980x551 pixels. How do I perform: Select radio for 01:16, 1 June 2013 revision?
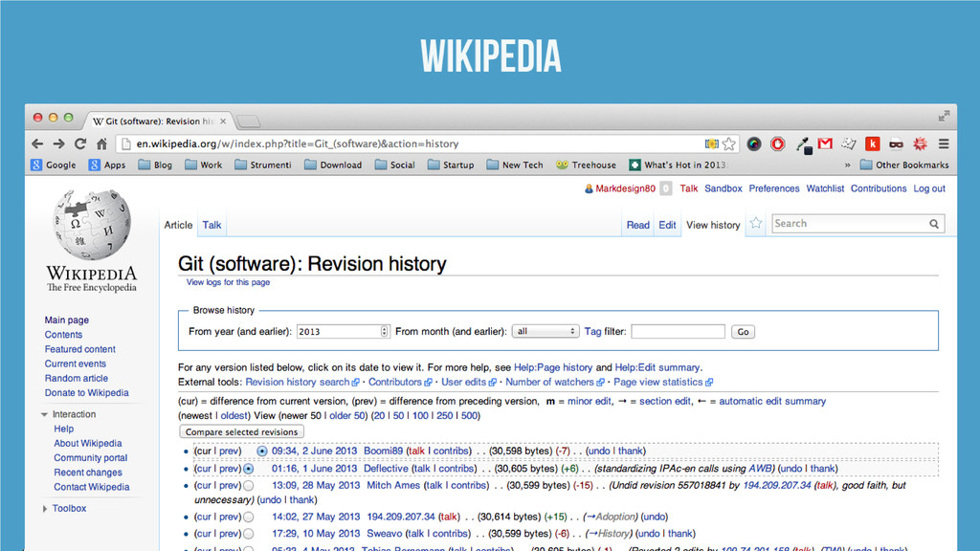coord(249,468)
